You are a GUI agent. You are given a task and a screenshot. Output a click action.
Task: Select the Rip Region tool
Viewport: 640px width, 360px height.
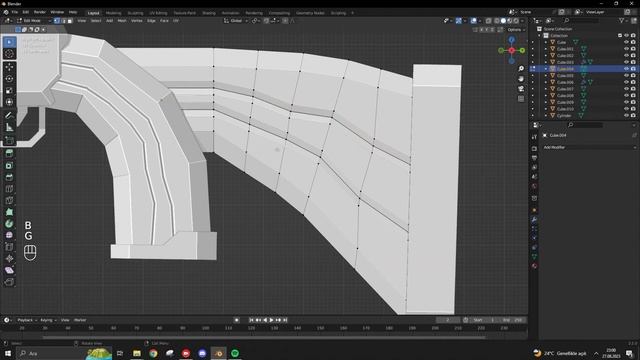click(x=9, y=282)
